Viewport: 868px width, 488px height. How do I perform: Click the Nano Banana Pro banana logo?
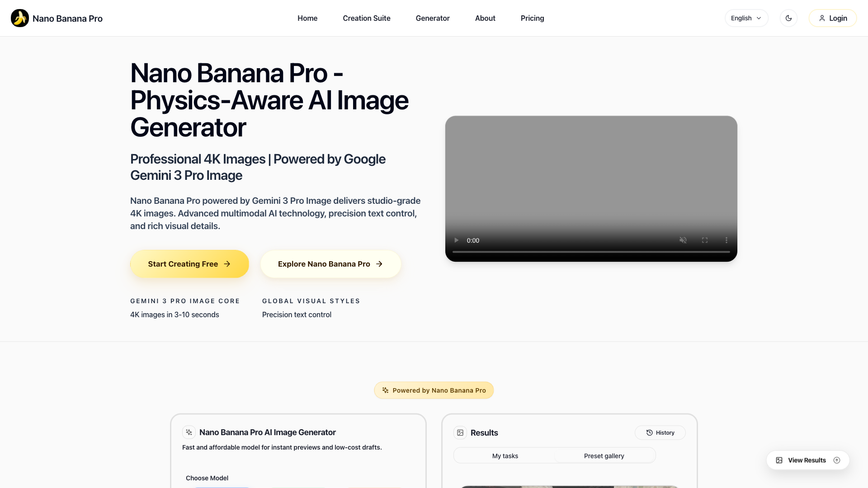pyautogui.click(x=20, y=18)
